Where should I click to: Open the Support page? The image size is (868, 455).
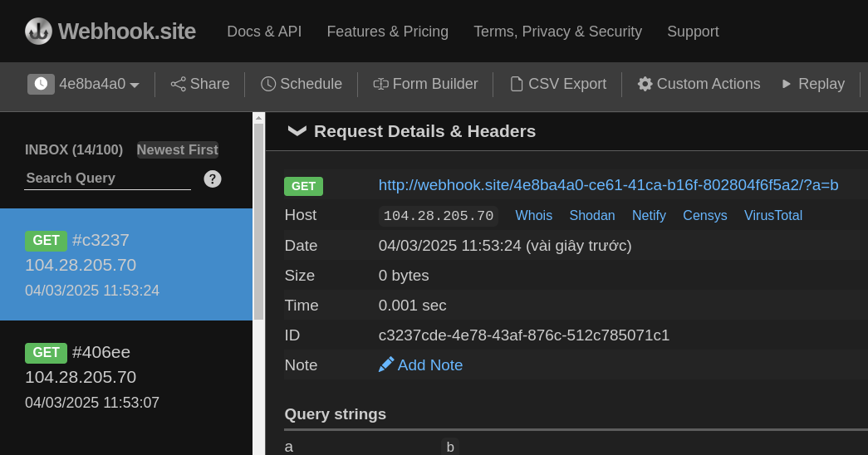693,32
